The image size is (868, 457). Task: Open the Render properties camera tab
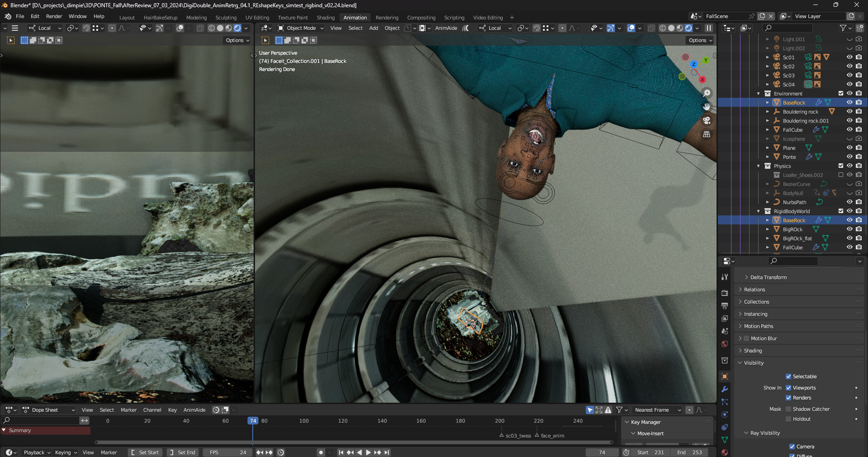point(725,293)
